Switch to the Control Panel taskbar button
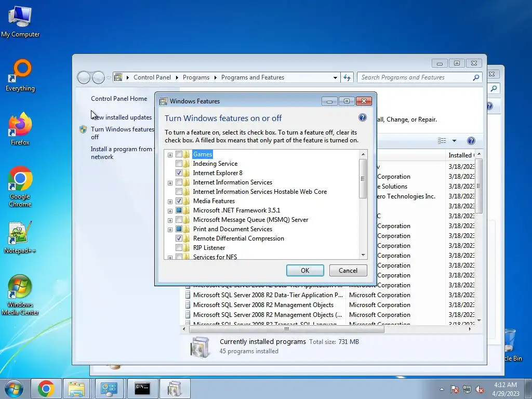Viewport: 532px width, 399px height. pyautogui.click(x=109, y=389)
